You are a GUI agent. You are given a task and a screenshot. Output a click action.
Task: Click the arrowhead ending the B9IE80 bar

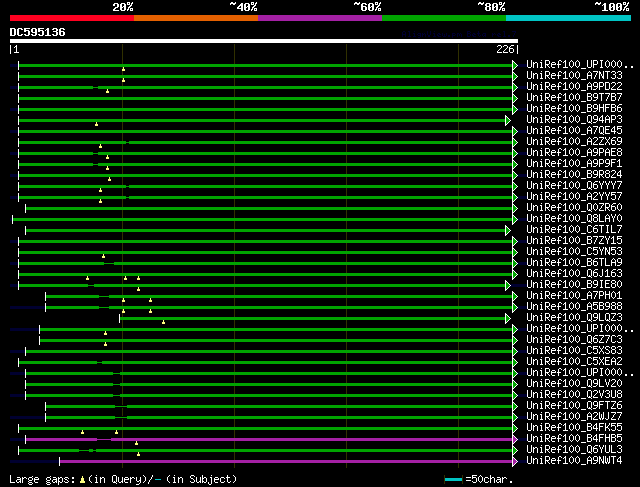508,285
